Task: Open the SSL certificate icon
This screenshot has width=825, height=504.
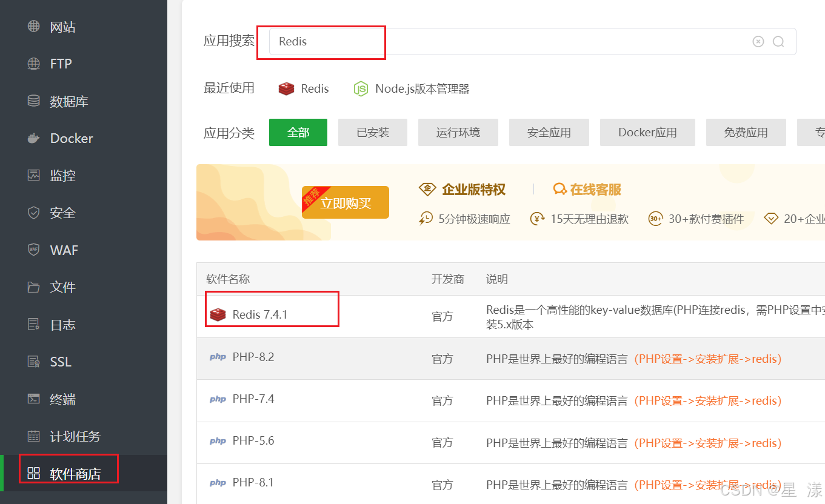Action: pyautogui.click(x=34, y=362)
